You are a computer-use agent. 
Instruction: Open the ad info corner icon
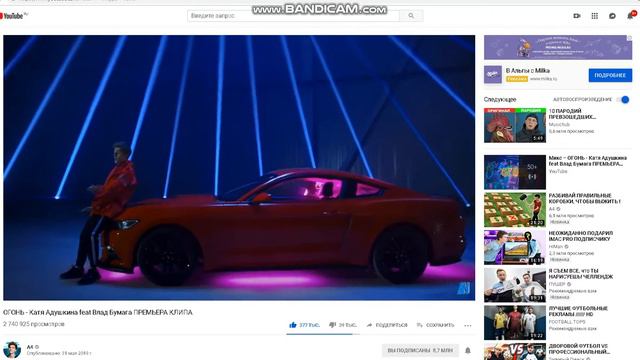tap(630, 38)
